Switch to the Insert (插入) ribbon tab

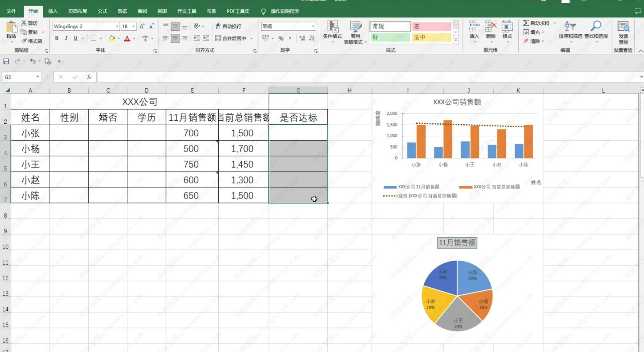tap(53, 11)
